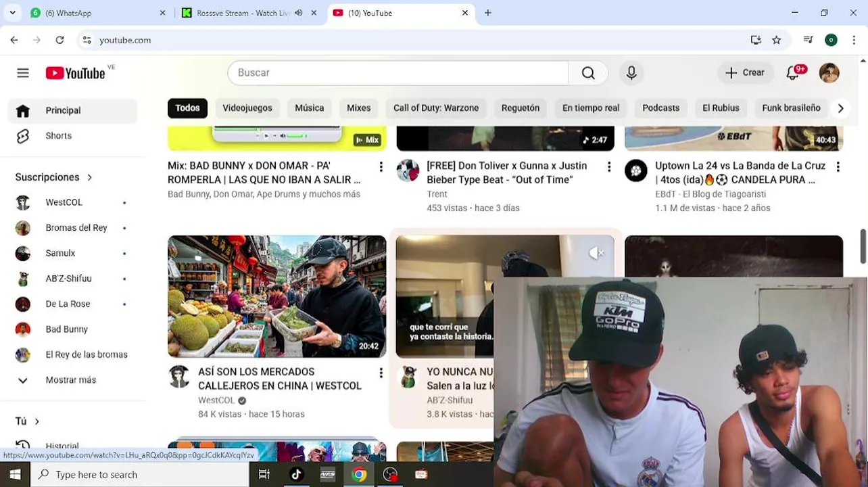Click the magnifier search button
This screenshot has width=868, height=487.
[588, 73]
